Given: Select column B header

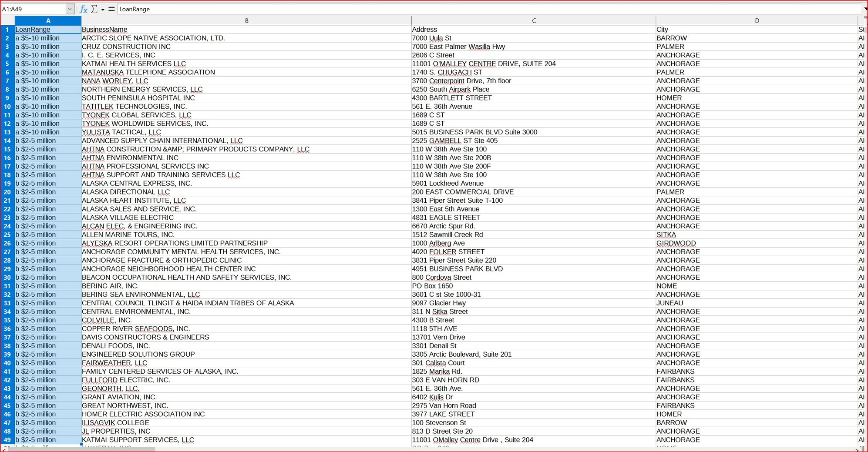Looking at the screenshot, I should pyautogui.click(x=246, y=20).
